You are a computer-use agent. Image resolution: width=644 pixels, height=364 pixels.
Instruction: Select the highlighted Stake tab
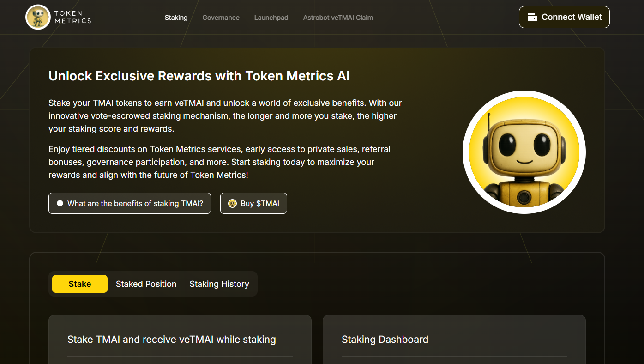79,284
